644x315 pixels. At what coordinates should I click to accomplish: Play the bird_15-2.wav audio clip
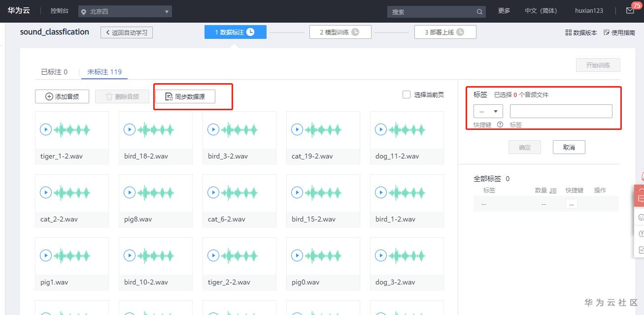(x=297, y=192)
